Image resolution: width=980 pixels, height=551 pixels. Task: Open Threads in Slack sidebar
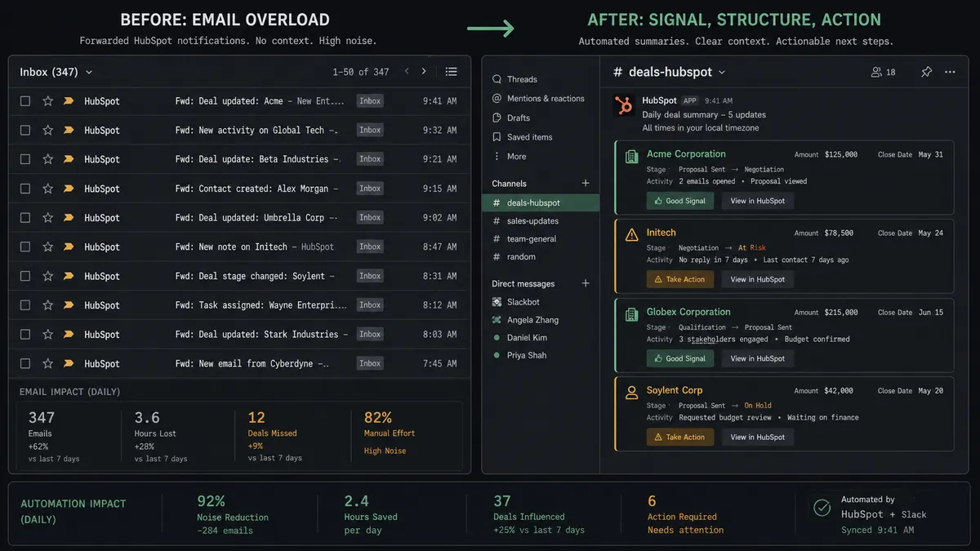pyautogui.click(x=522, y=79)
